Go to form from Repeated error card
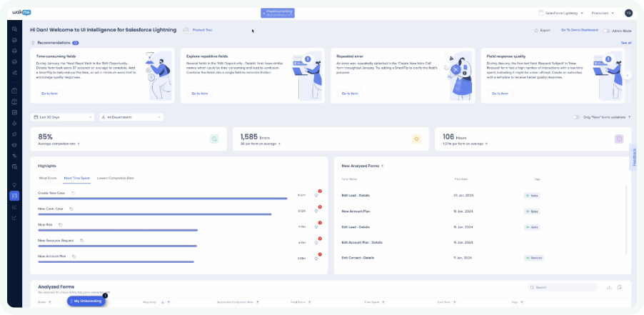This screenshot has height=315, width=644. pos(350,94)
